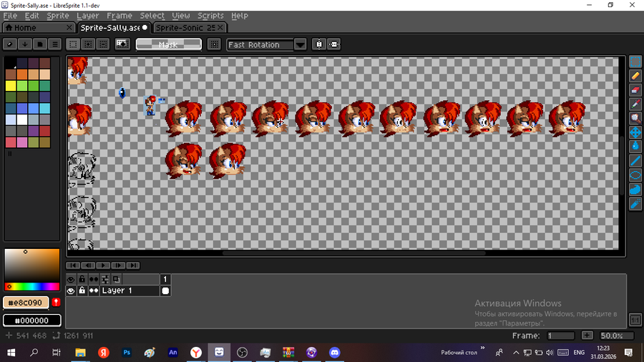This screenshot has height=362, width=644.
Task: Play the animation
Action: pyautogui.click(x=102, y=265)
